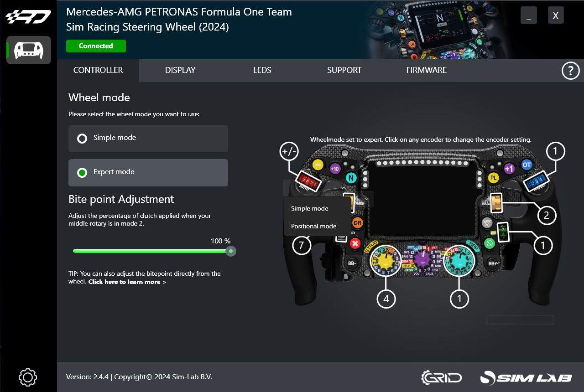584x392 pixels.
Task: Switch to the DISPLAY tab
Action: [180, 70]
